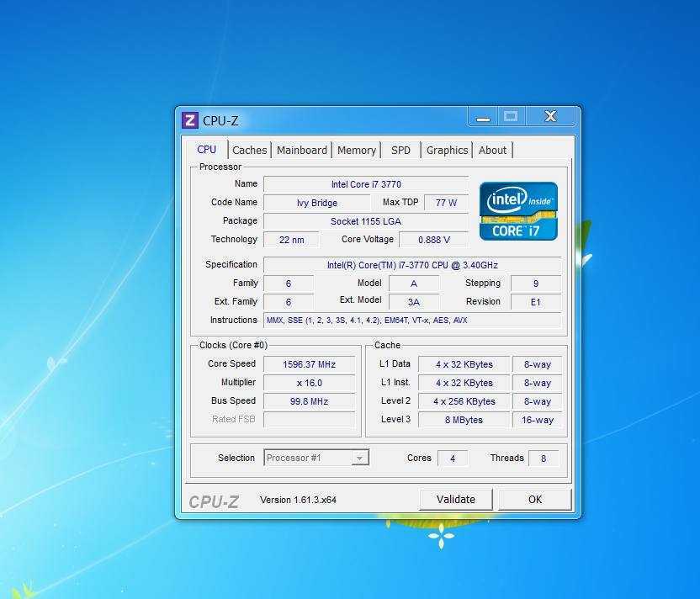Click the 99.8 MHz bus speed value
This screenshot has height=599, width=700.
pos(309,401)
